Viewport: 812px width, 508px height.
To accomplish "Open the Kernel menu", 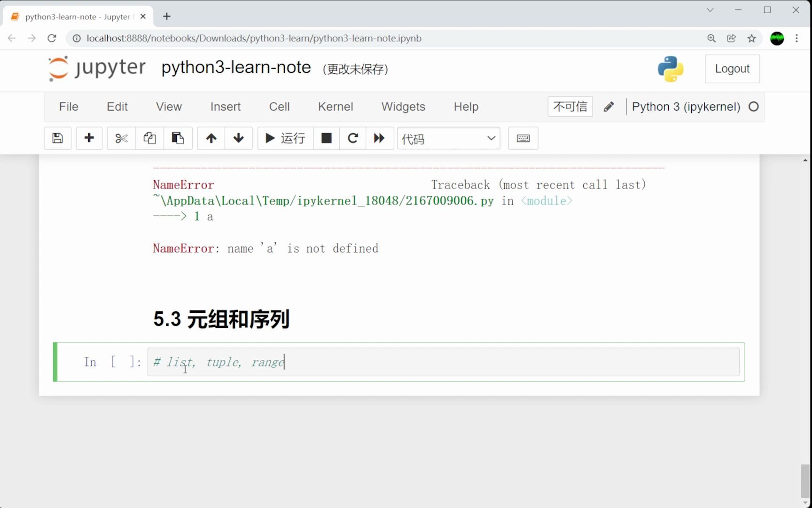I will coord(336,107).
